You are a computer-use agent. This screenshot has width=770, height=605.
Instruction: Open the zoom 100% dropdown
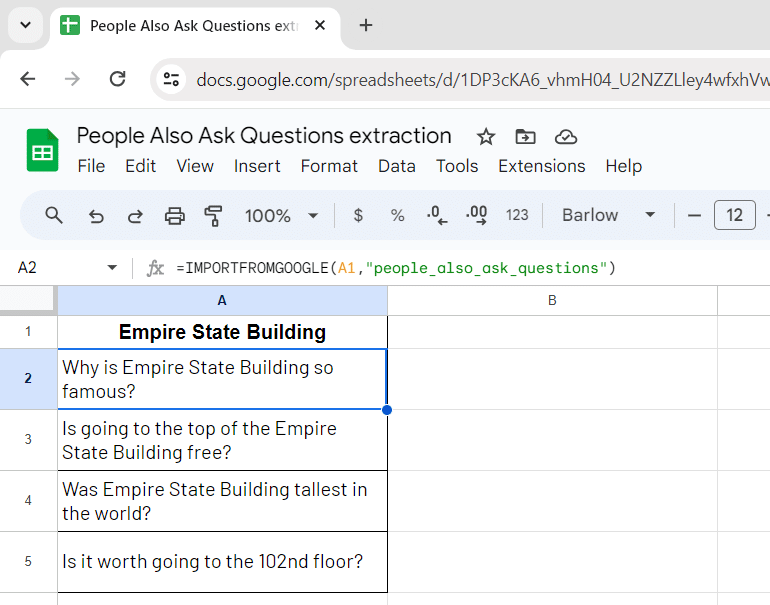click(281, 215)
